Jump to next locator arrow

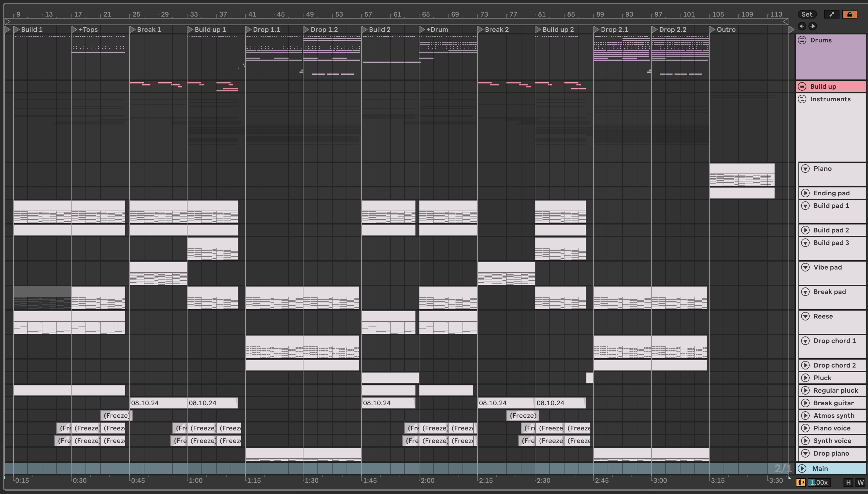[812, 26]
